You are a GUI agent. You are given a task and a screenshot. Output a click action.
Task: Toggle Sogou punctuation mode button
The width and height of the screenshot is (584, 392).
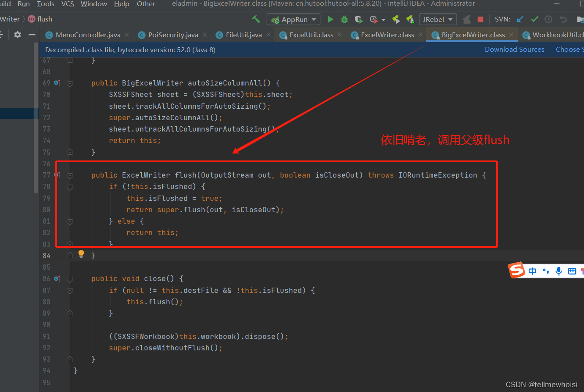546,271
